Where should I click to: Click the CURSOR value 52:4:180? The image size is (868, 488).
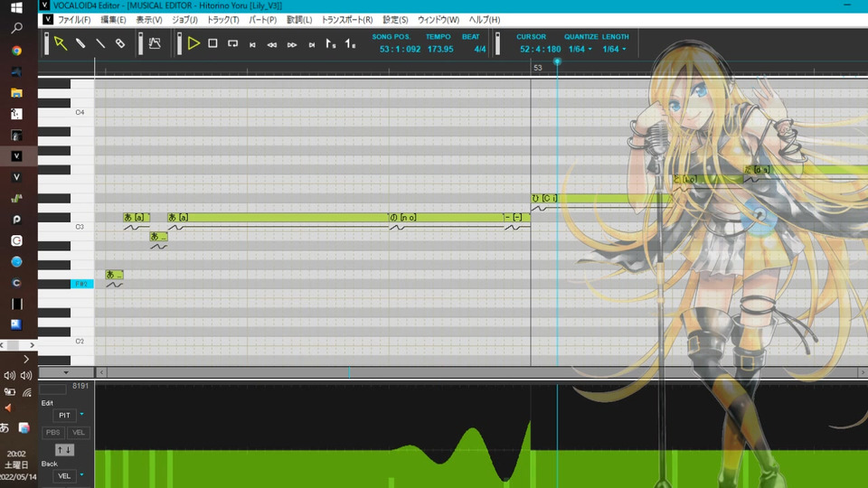[x=541, y=49]
